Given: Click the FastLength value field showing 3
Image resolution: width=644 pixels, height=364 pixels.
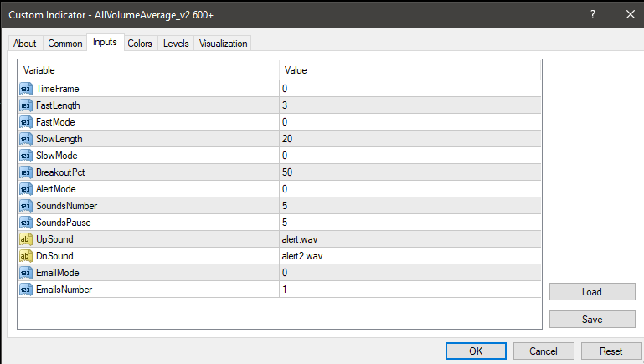Looking at the screenshot, I should click(410, 105).
